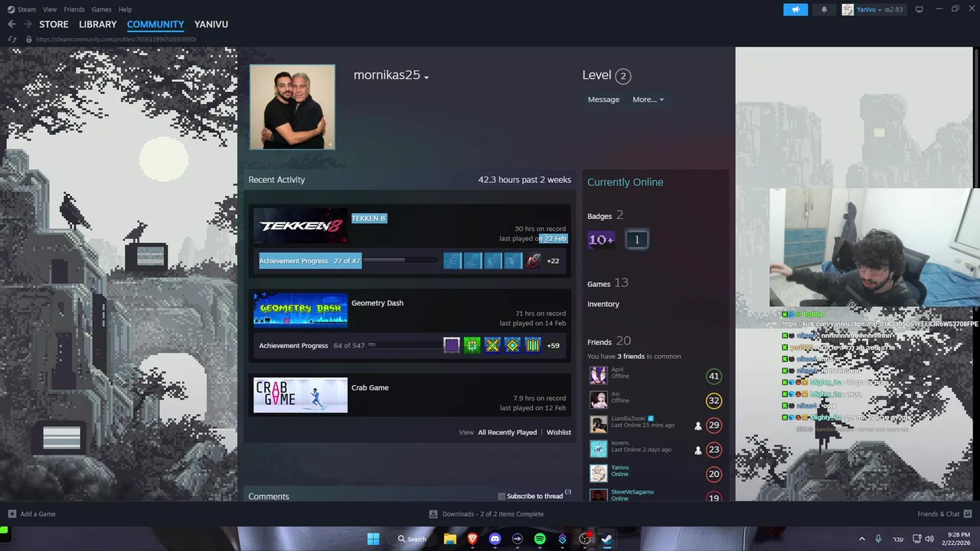Open the Windows Start menu
This screenshot has height=551, width=980.
pyautogui.click(x=373, y=539)
